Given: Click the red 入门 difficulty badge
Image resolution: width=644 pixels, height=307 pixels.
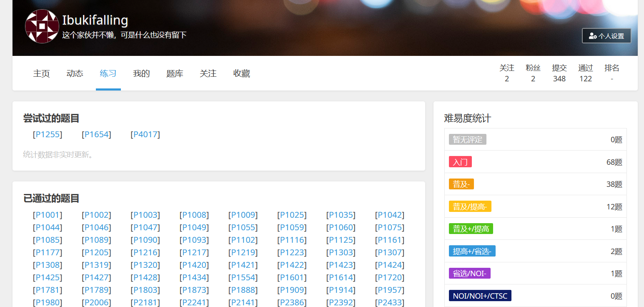Looking at the screenshot, I should coord(460,162).
